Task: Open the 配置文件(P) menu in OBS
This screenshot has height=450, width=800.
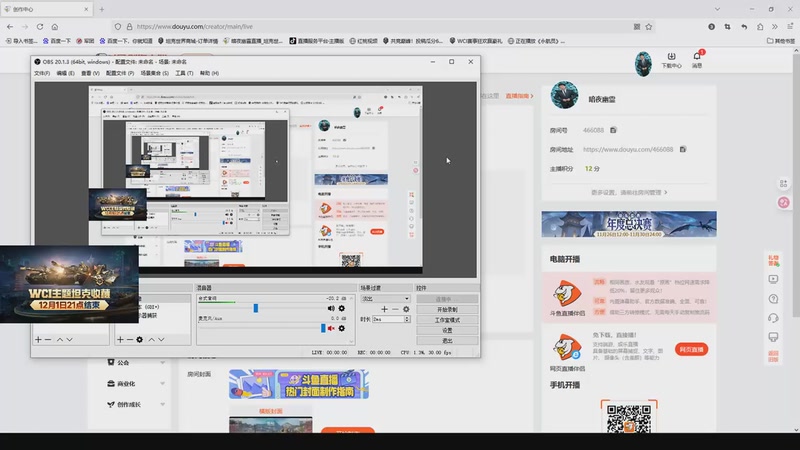Action: click(x=120, y=73)
